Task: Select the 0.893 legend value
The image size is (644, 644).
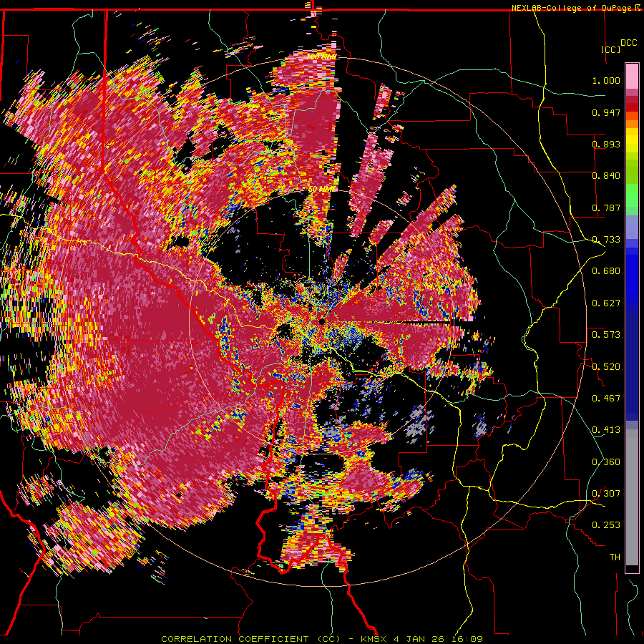Action: click(x=606, y=144)
